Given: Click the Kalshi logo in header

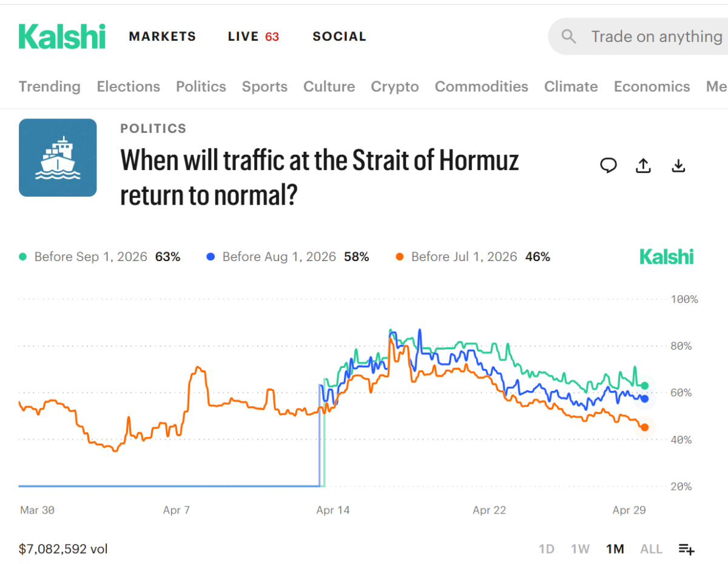Looking at the screenshot, I should click(62, 36).
